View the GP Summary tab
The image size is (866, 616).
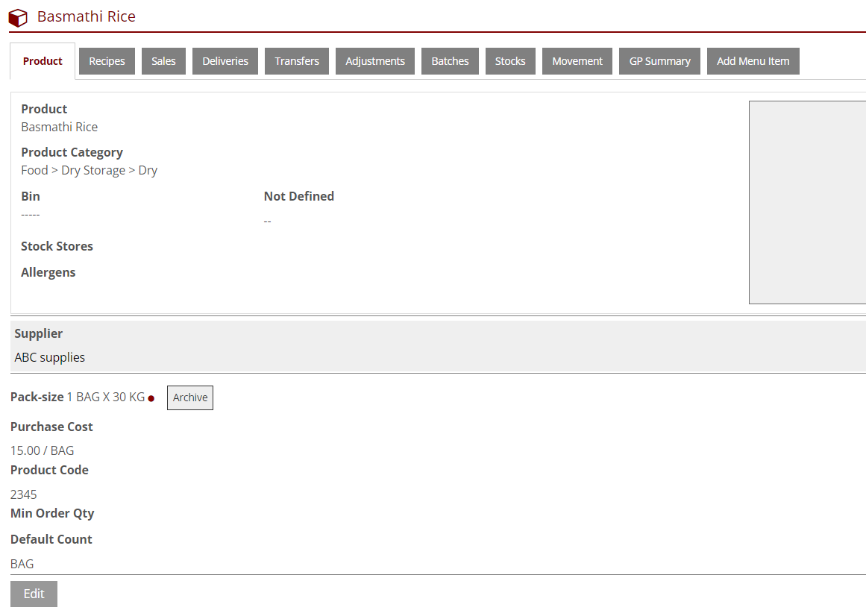pyautogui.click(x=659, y=61)
